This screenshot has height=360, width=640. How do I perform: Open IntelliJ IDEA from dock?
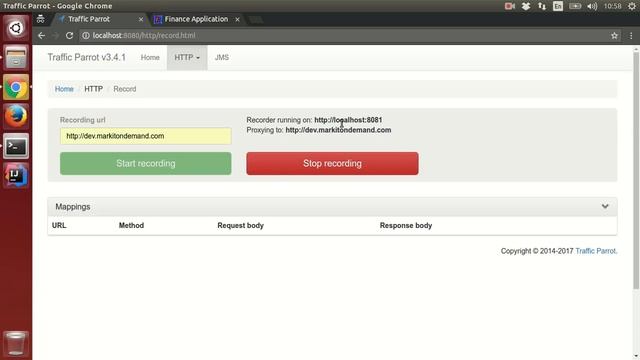point(16,176)
